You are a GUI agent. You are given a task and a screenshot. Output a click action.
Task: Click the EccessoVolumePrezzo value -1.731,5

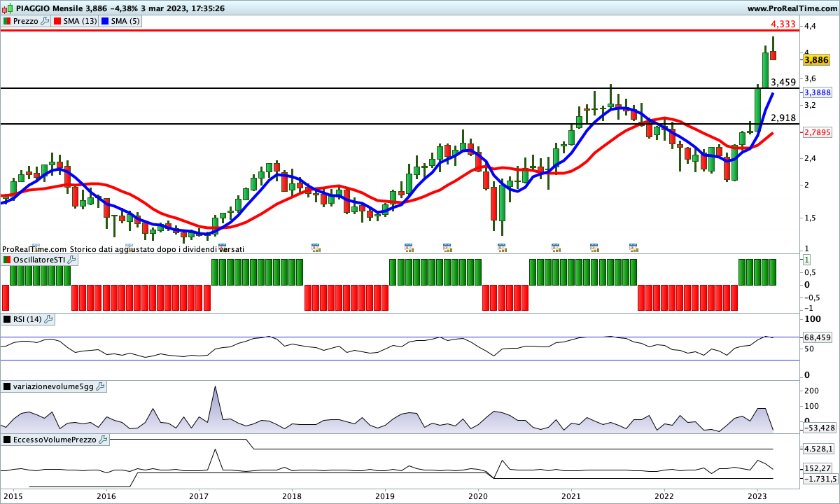[x=820, y=479]
